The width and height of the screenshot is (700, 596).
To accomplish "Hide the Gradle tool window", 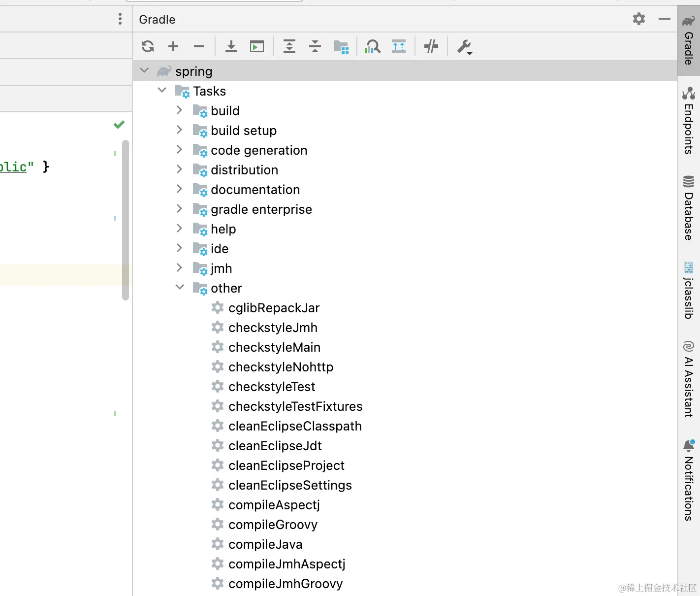I will (x=665, y=19).
